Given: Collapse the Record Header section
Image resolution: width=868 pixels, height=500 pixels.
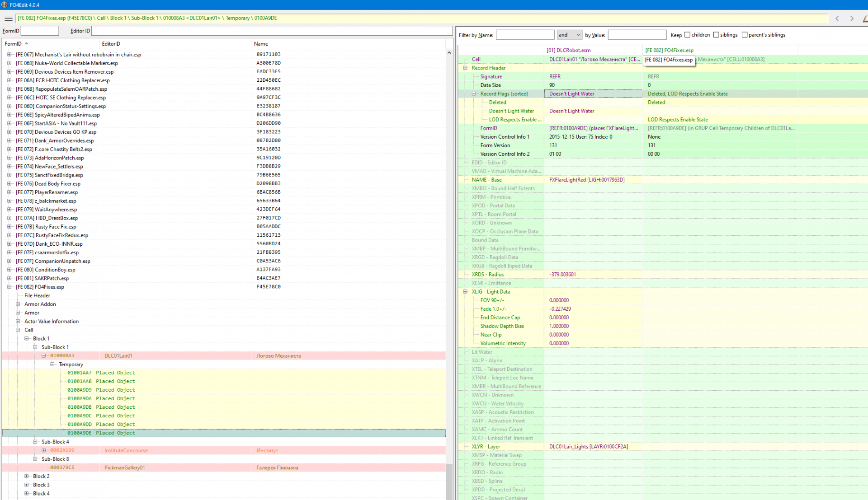Looking at the screenshot, I should [x=465, y=68].
